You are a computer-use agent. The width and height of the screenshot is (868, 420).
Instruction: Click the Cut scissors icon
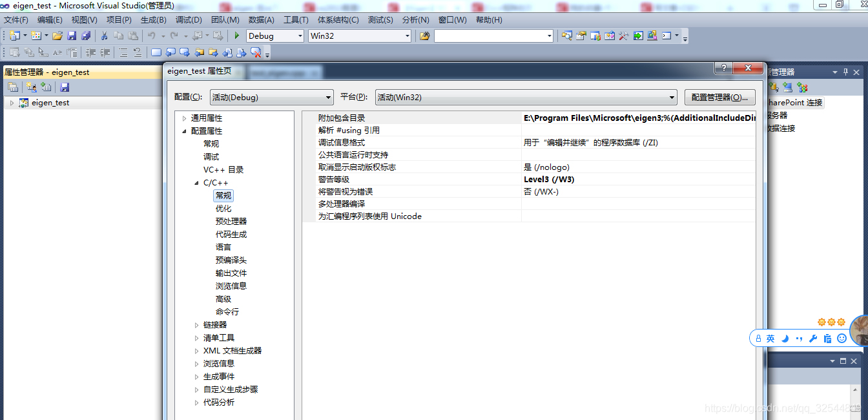(x=104, y=36)
